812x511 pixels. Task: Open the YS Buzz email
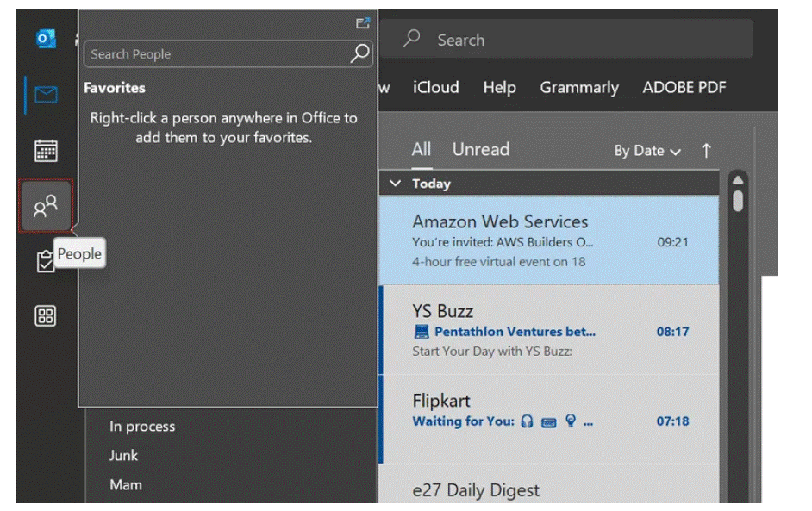point(549,330)
